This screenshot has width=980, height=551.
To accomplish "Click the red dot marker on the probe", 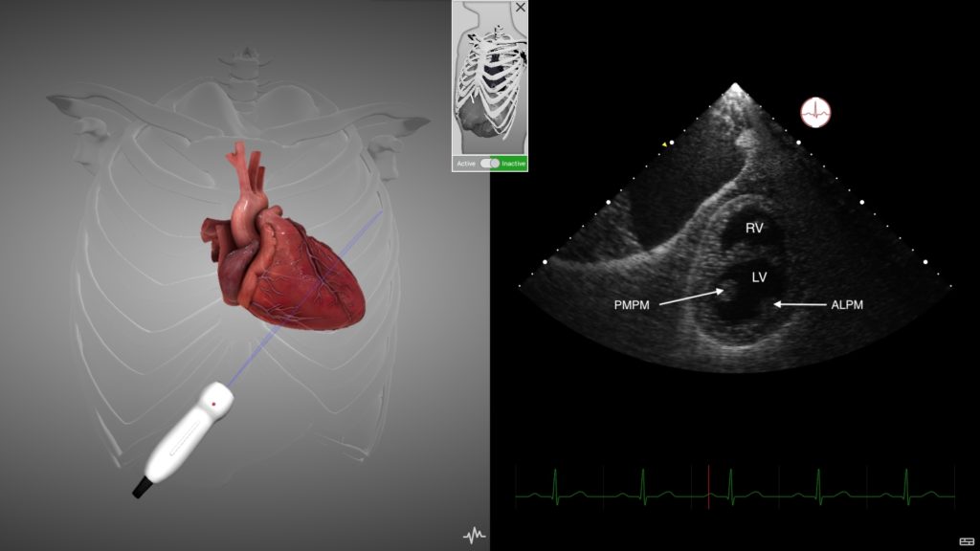I will coord(213,405).
